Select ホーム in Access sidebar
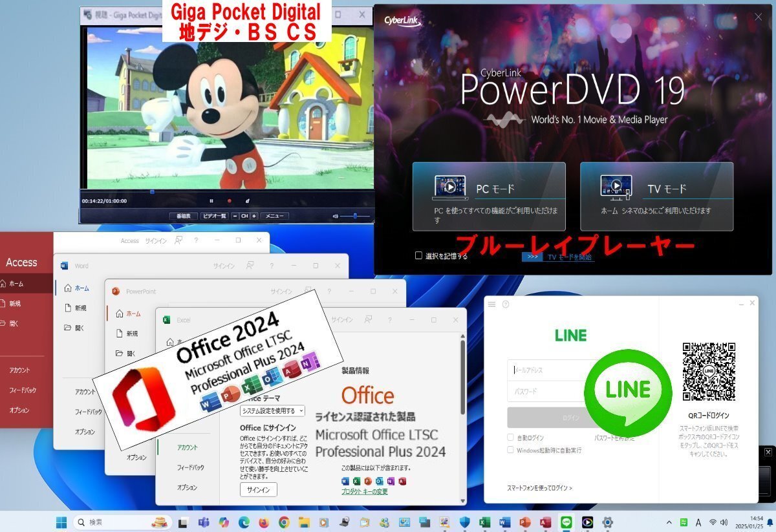This screenshot has height=532, width=776. (x=26, y=283)
